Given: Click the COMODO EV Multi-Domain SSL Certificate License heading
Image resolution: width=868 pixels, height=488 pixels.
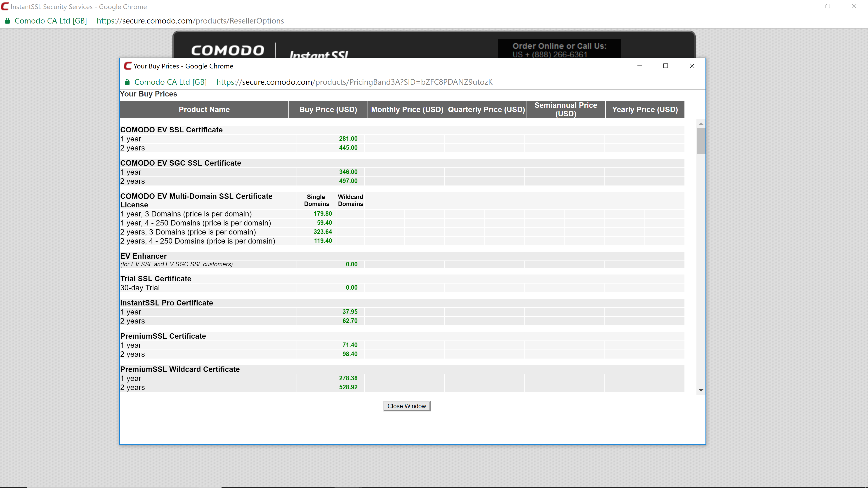Looking at the screenshot, I should coord(196,200).
